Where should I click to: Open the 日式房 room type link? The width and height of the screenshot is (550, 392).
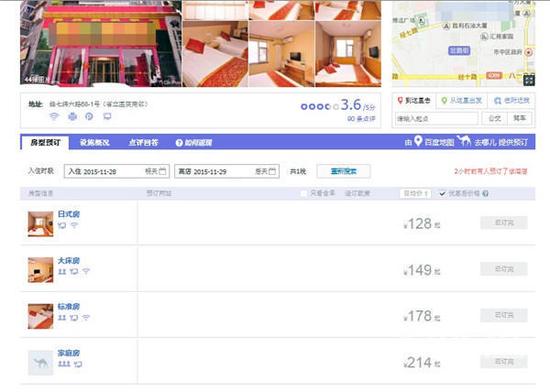pyautogui.click(x=69, y=214)
